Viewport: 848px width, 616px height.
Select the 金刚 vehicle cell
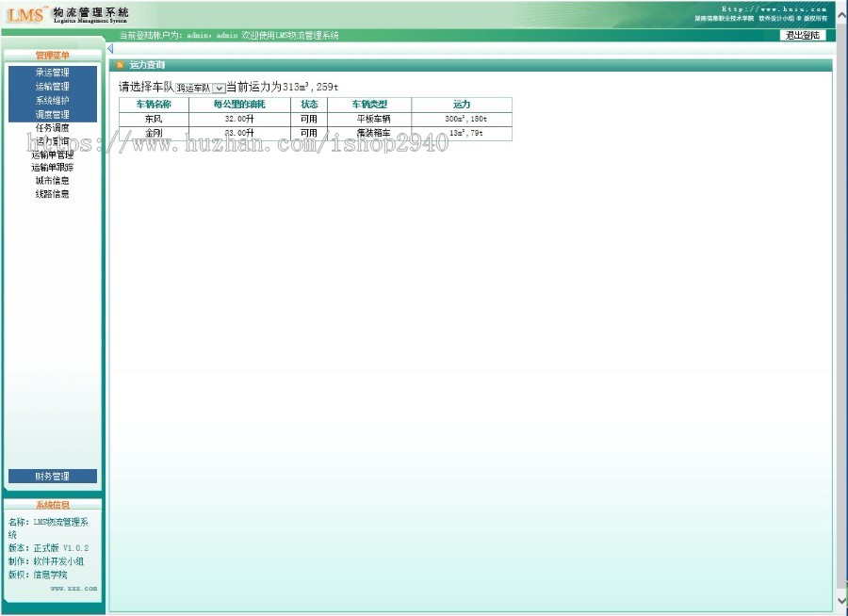[x=154, y=133]
